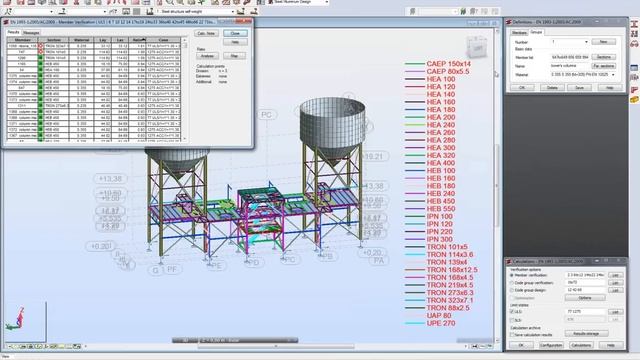This screenshot has width=640, height=360.
Task: Click the load case icon left of case dropdown
Action: [150, 11]
